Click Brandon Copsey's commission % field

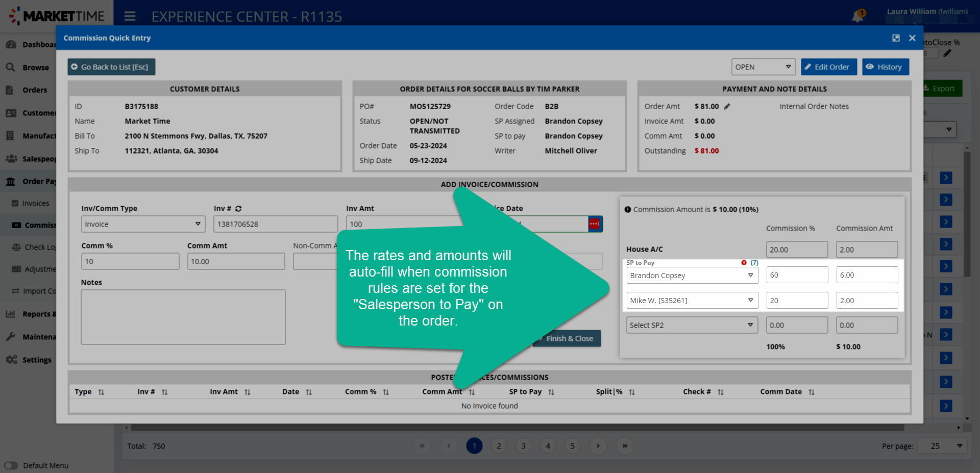tap(797, 275)
